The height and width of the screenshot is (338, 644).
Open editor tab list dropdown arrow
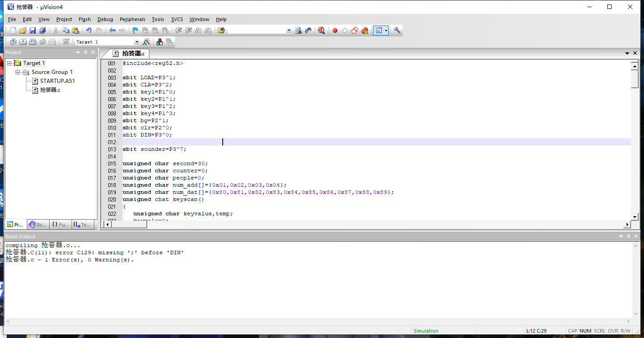pos(627,53)
